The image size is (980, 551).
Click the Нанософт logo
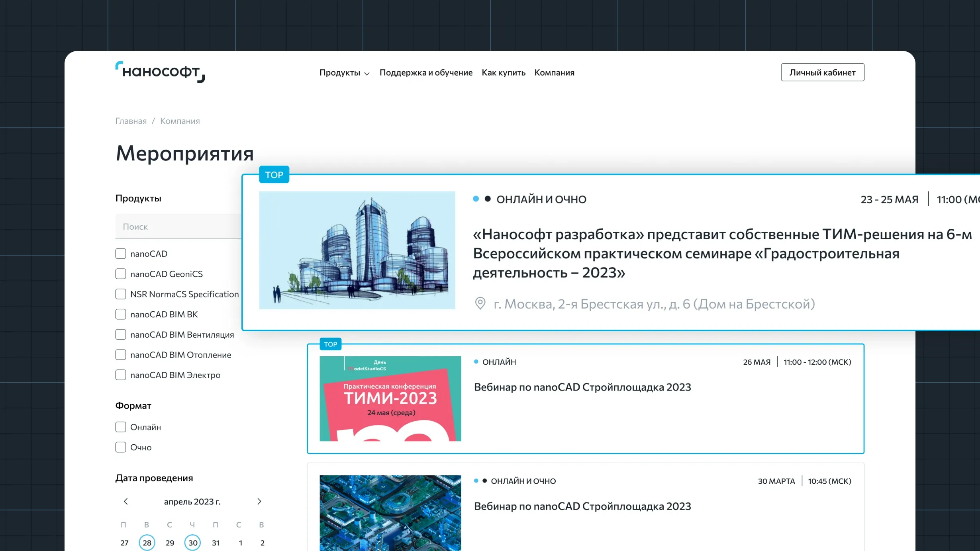(x=160, y=72)
